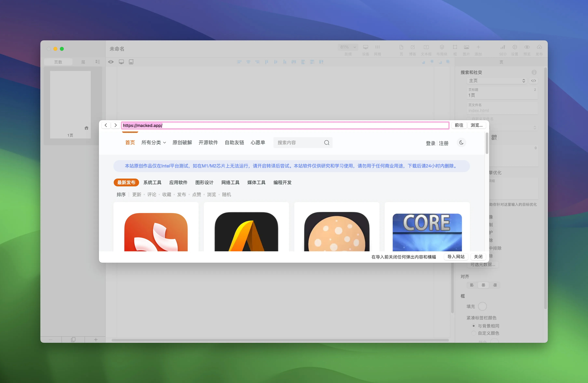588x383 pixels.
Task: Select the 框 box tool icon
Action: tap(455, 47)
